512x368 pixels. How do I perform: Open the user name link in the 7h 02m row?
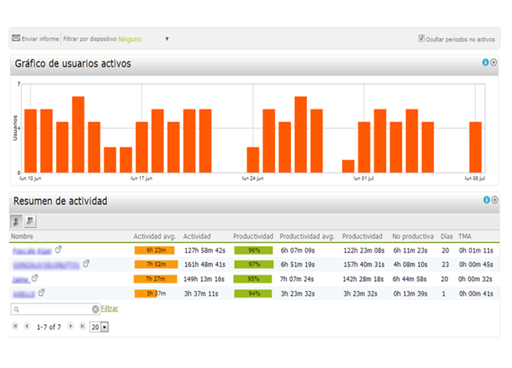46,265
